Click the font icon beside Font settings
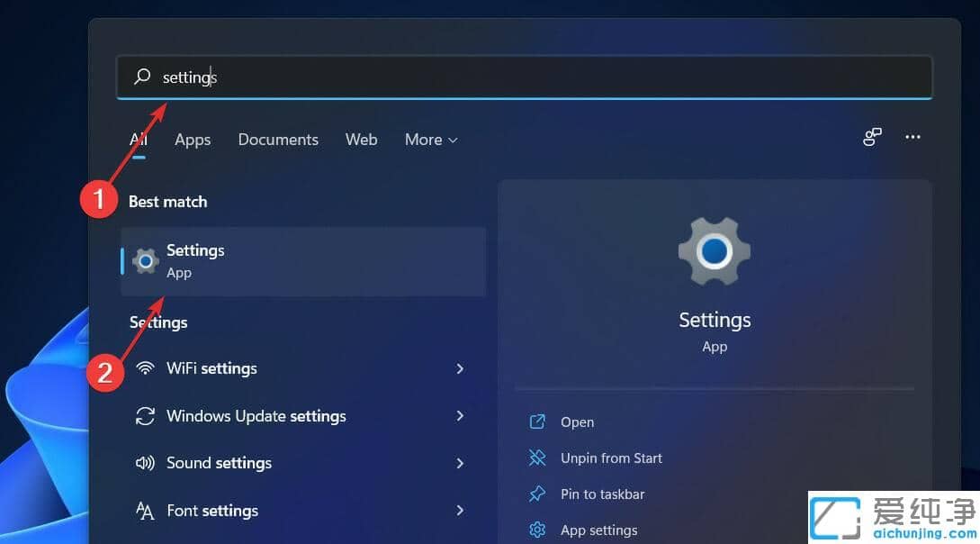The image size is (980, 544). coord(144,511)
